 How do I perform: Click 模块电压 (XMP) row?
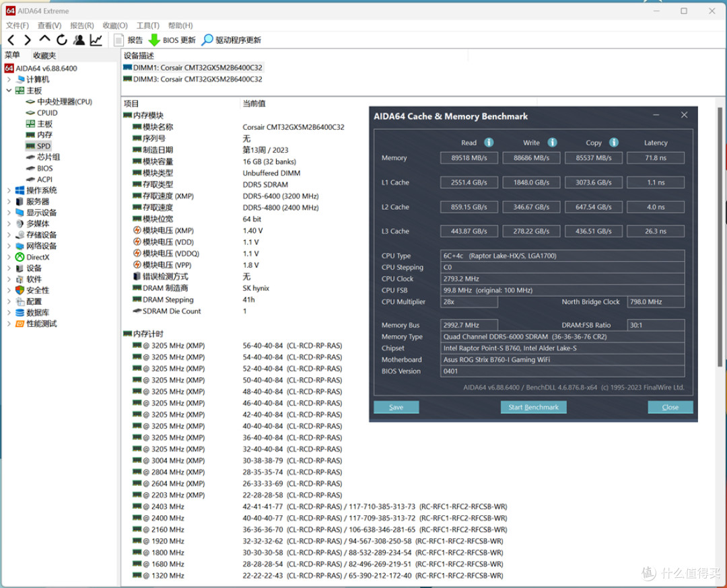[198, 231]
